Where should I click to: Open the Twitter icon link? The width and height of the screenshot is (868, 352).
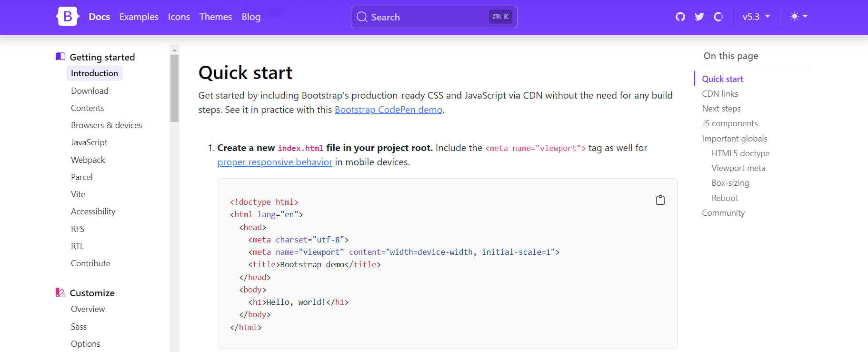(x=699, y=17)
